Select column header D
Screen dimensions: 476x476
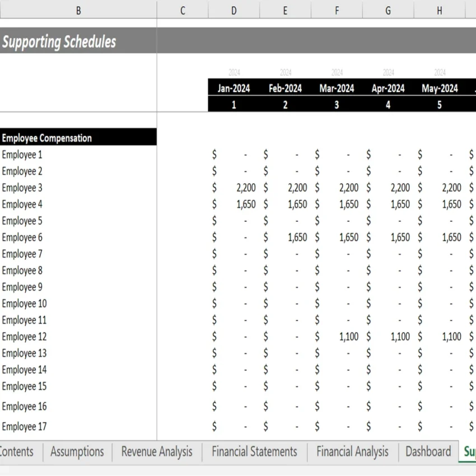(x=234, y=10)
